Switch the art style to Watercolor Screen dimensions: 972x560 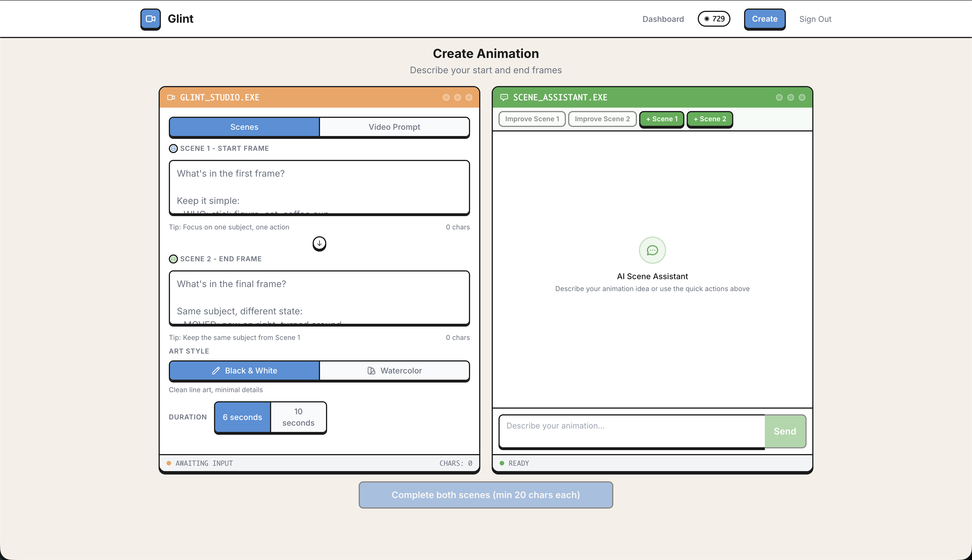394,370
